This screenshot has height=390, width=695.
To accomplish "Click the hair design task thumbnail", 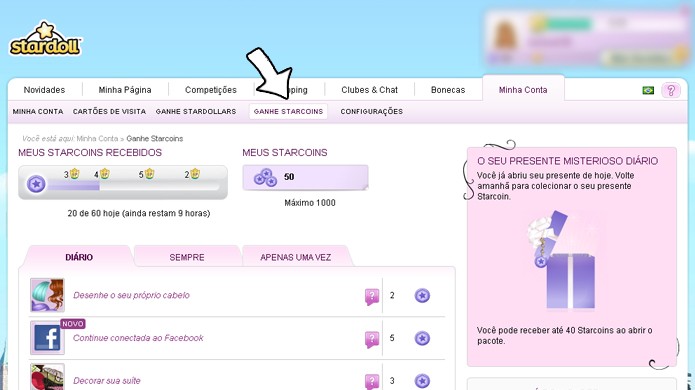I will point(47,295).
